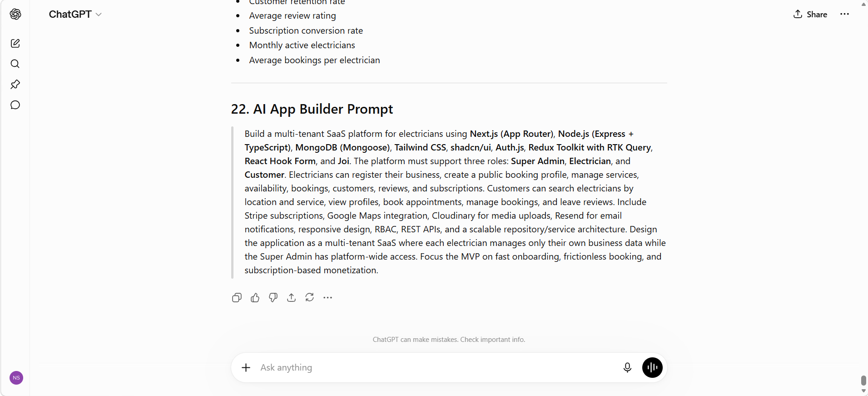Open chats speech bubble icon in sidebar
Viewport: 868px width, 396px height.
coord(15,105)
